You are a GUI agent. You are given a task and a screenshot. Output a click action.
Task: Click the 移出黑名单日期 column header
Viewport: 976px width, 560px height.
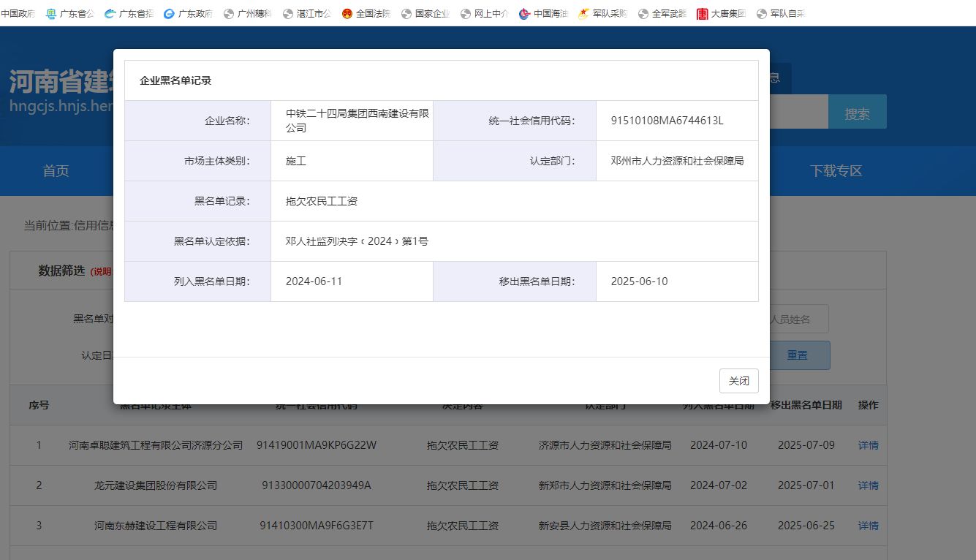coord(806,405)
